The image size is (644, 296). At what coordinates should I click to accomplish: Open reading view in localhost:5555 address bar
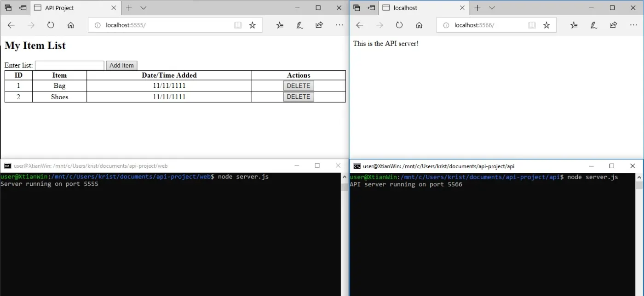tap(238, 25)
